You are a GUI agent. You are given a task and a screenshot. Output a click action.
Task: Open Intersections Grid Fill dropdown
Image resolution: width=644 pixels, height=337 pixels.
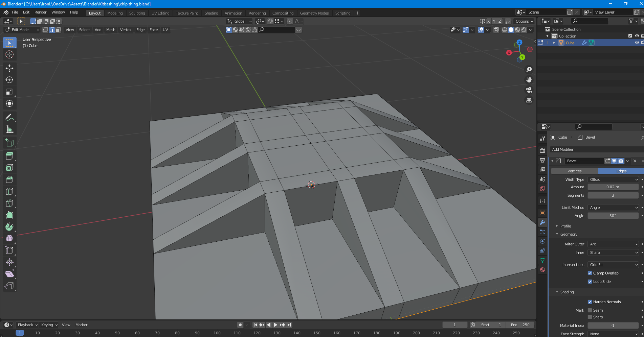point(613,265)
